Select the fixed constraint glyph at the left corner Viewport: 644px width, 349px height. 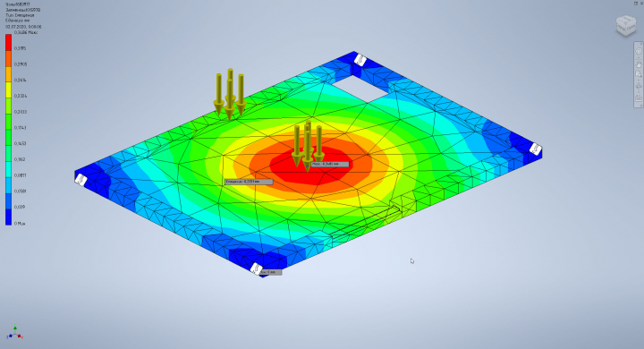click(80, 180)
